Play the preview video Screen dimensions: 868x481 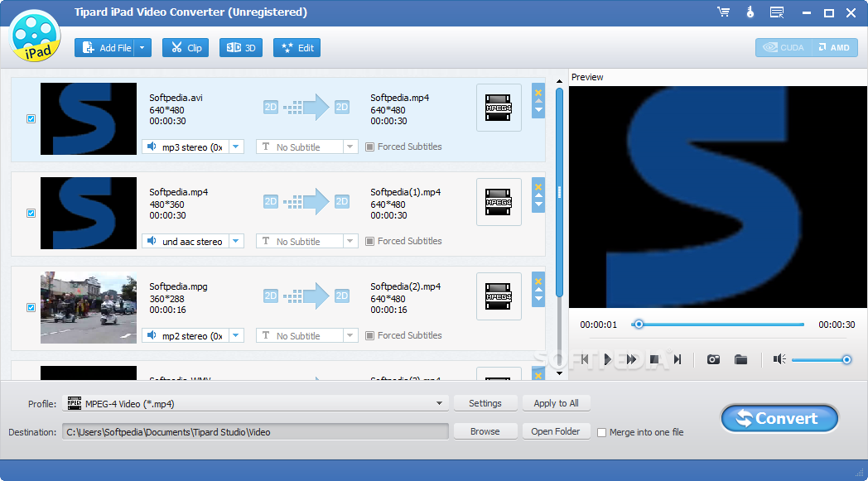click(607, 360)
